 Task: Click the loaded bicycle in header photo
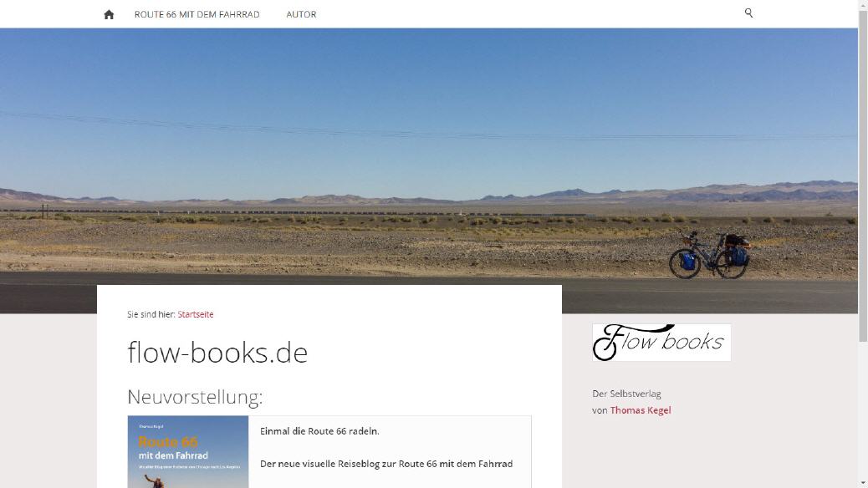710,255
